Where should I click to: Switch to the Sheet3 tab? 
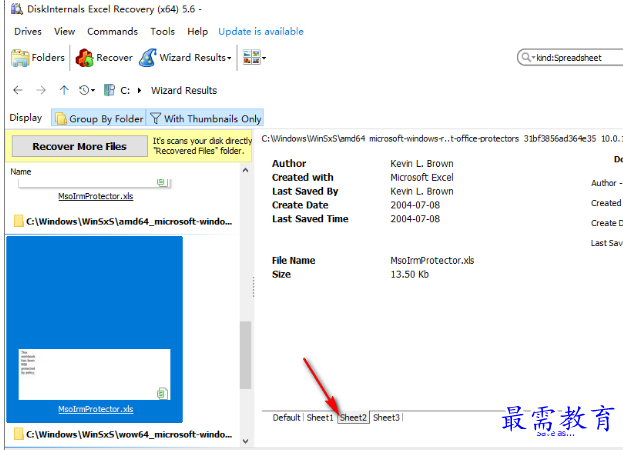386,417
